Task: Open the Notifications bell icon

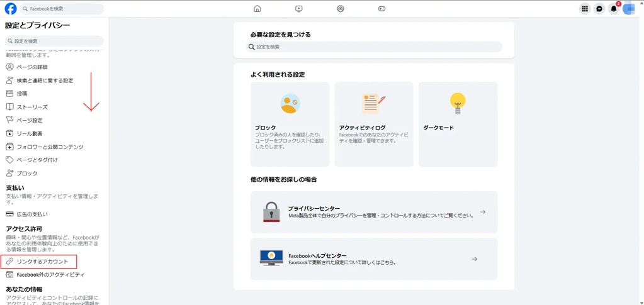Action: [x=614, y=9]
